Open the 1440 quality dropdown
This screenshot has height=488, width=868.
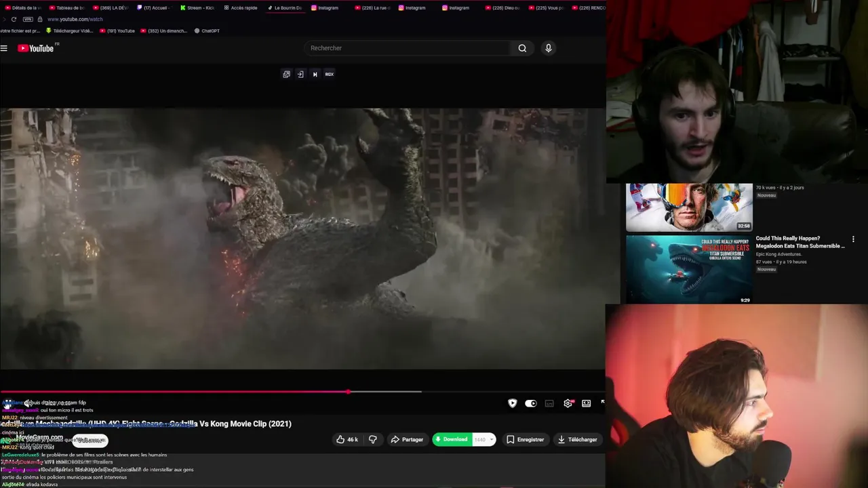[x=484, y=439]
